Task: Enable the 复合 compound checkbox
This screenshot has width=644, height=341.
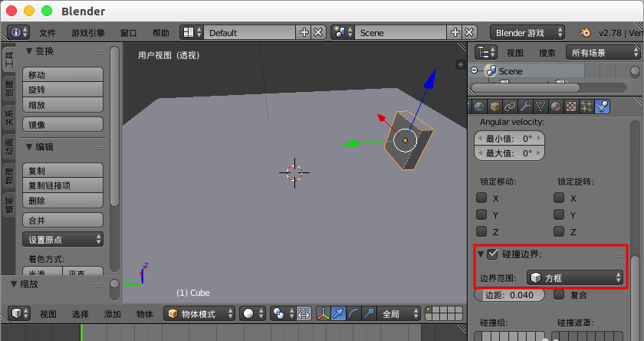Action: [x=559, y=294]
